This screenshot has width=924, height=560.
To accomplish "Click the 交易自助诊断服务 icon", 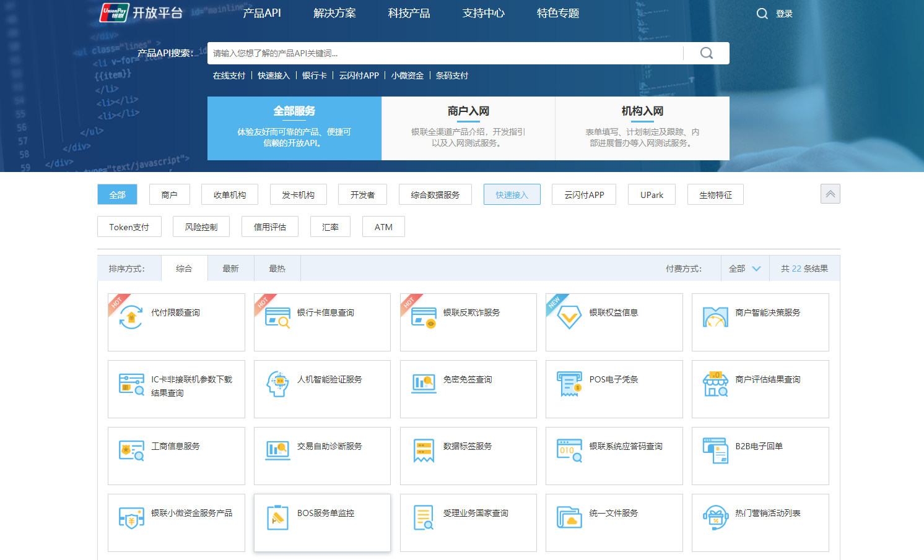I will click(277, 450).
